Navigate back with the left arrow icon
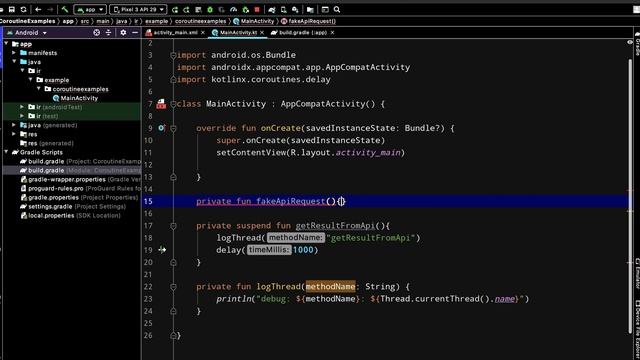The image size is (640, 360). 38,9
